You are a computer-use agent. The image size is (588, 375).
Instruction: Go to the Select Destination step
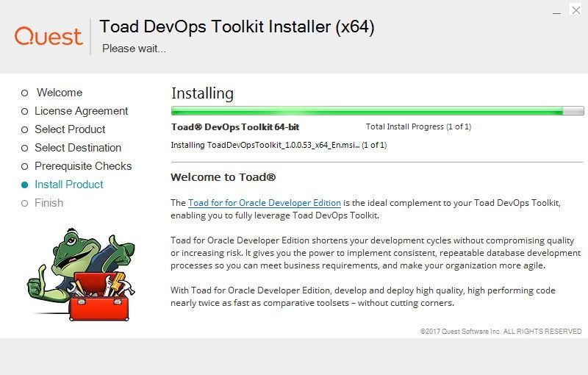point(78,148)
